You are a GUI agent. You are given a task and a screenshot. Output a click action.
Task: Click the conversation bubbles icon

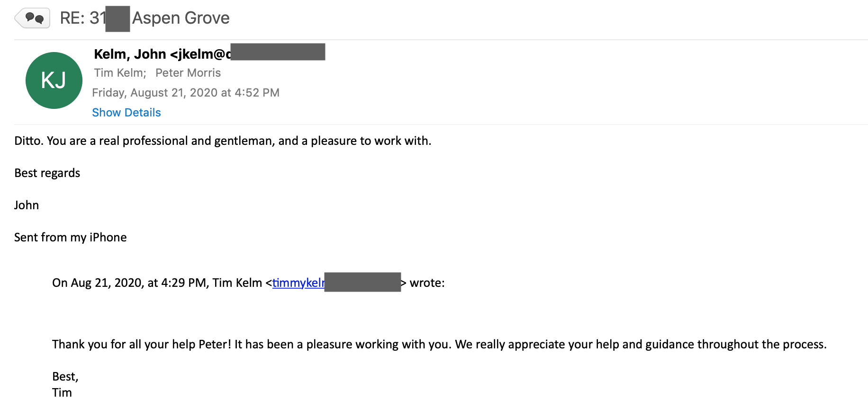click(x=32, y=18)
